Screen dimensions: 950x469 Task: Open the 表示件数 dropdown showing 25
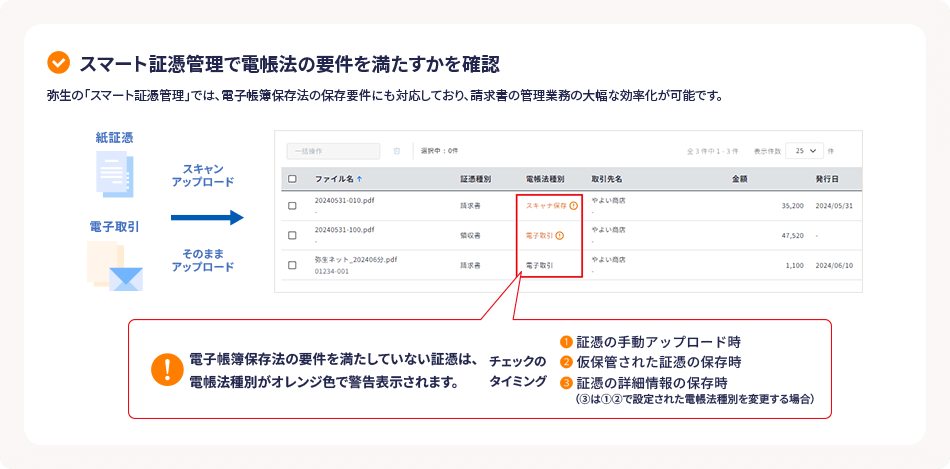[x=805, y=151]
